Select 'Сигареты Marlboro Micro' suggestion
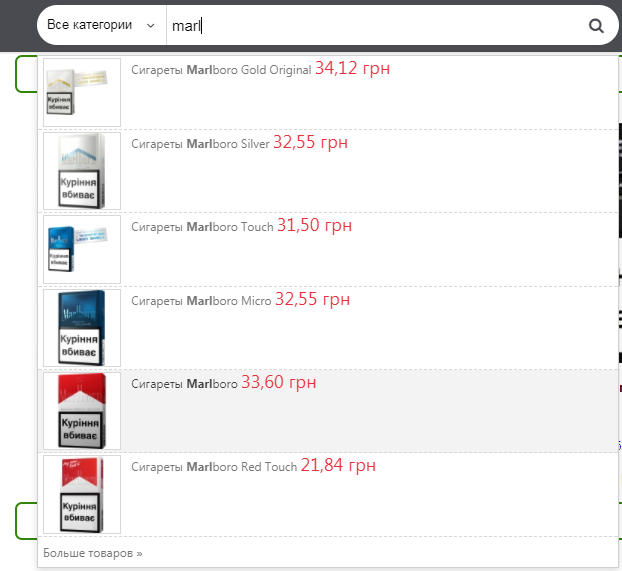This screenshot has width=622, height=571. click(201, 301)
